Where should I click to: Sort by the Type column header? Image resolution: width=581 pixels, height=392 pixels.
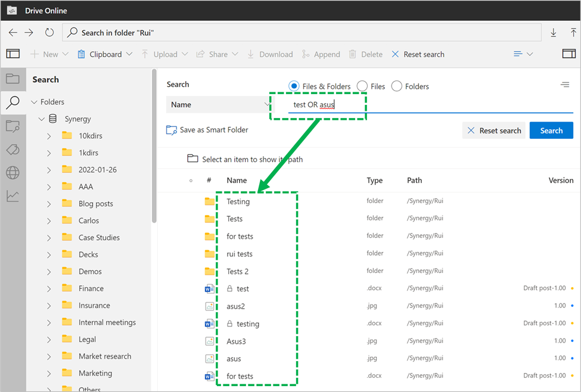(x=375, y=181)
